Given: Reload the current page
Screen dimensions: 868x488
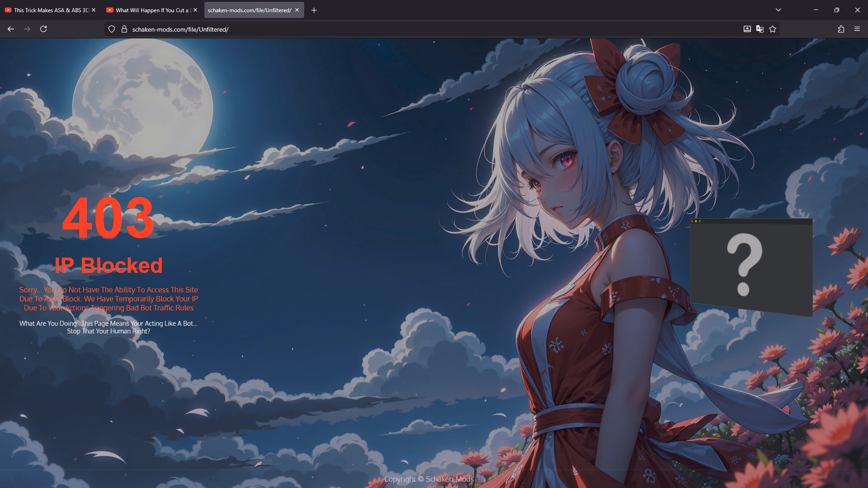Looking at the screenshot, I should tap(43, 29).
